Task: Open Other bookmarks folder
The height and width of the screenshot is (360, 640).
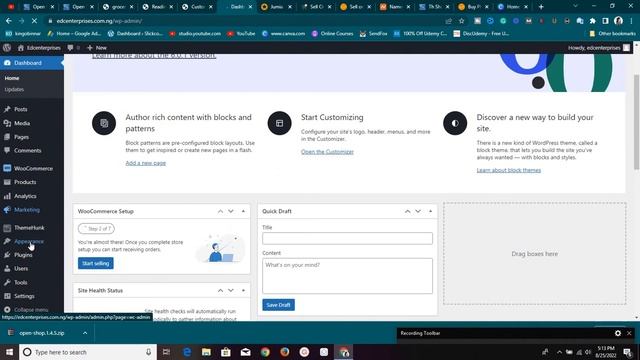Action: tap(612, 33)
